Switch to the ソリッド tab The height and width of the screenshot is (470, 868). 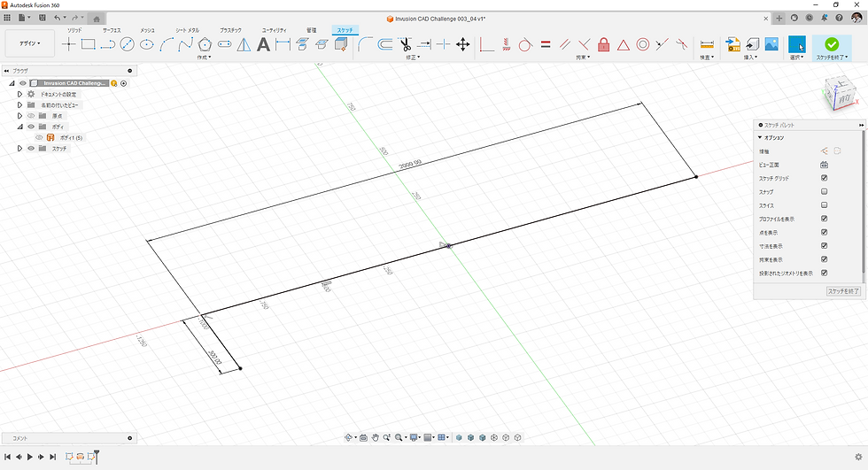74,30
